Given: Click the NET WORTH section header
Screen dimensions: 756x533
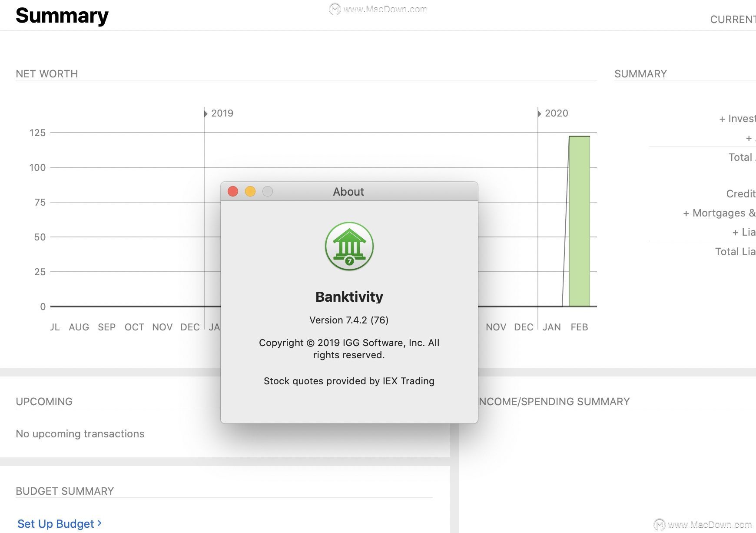Looking at the screenshot, I should click(x=47, y=74).
